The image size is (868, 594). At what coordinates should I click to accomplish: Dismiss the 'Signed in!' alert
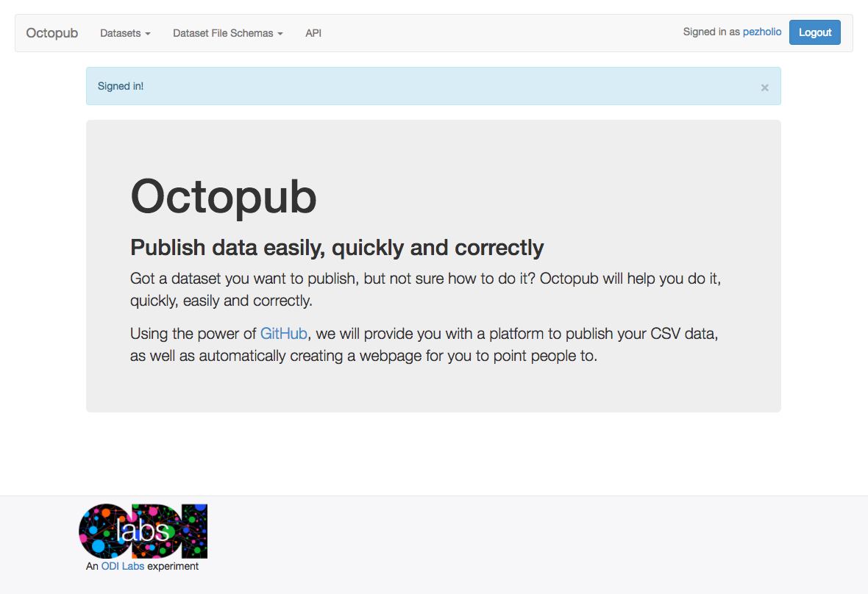[764, 87]
